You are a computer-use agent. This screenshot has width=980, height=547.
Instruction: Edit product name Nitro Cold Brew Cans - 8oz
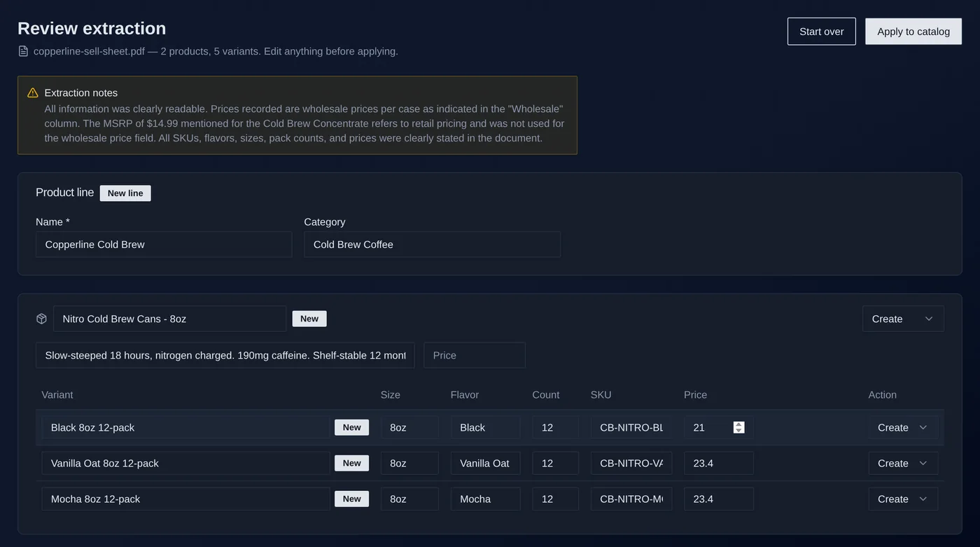[169, 319]
